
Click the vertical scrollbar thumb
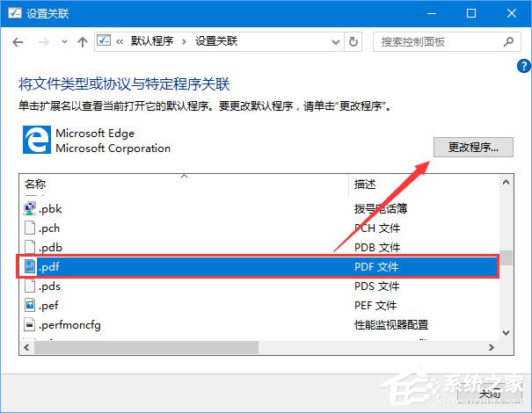[506, 257]
